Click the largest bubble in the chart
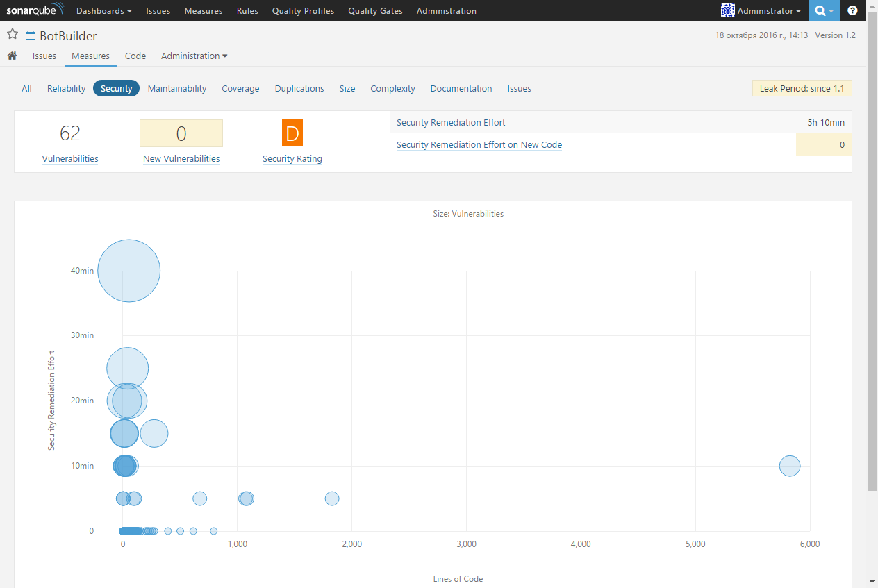878x588 pixels. pyautogui.click(x=129, y=271)
